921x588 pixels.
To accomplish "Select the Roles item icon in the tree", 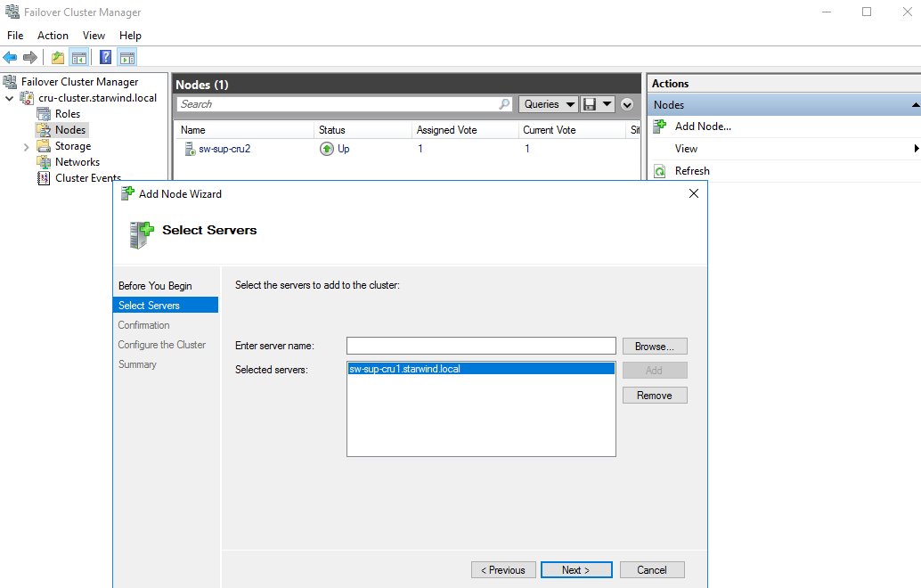I will click(43, 113).
